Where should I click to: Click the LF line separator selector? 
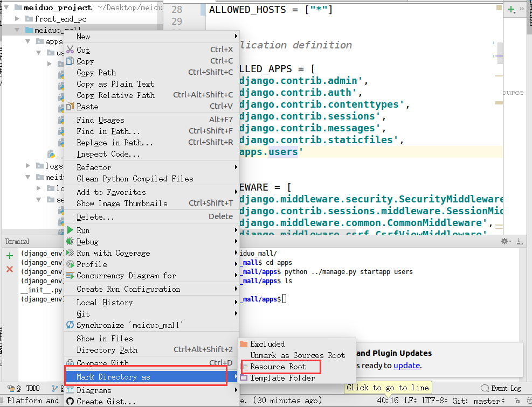click(410, 401)
